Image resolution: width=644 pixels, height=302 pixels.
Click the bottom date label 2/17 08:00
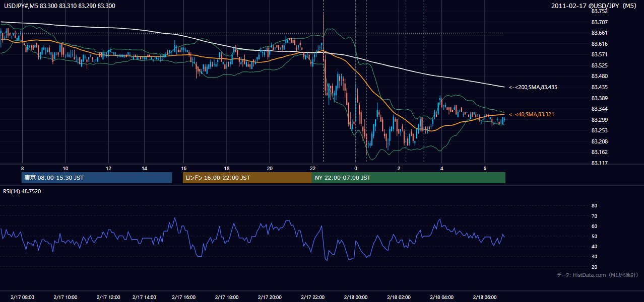click(x=22, y=297)
